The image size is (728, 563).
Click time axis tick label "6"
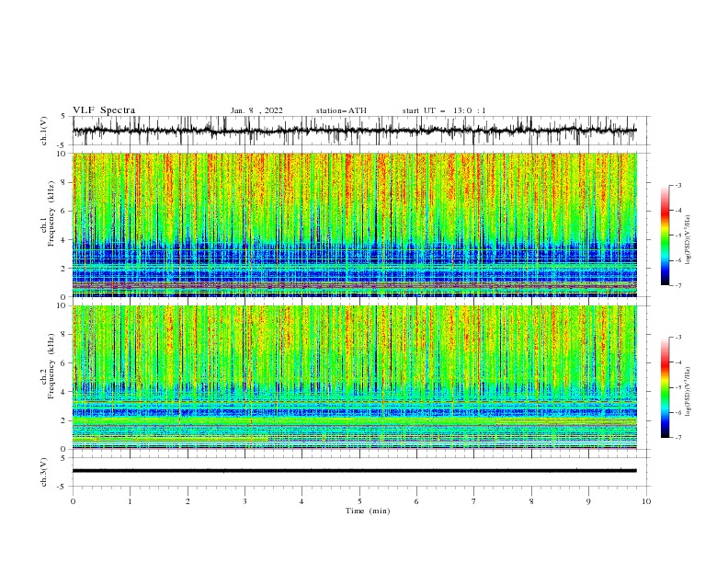pyautogui.click(x=416, y=501)
